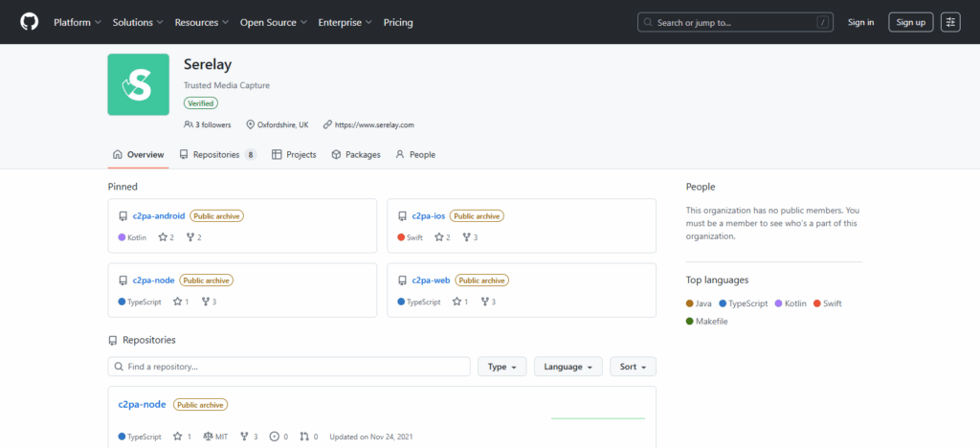Screen dimensions: 980x448
Task: Open the Language filter dropdown
Action: (x=568, y=367)
